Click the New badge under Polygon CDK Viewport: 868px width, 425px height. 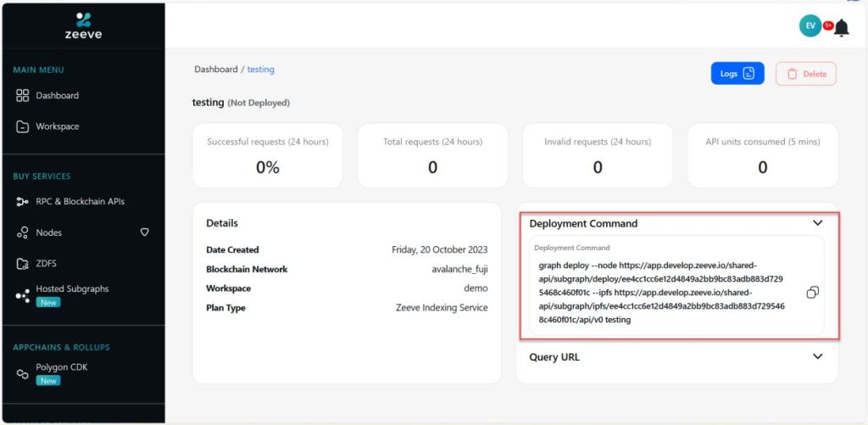click(x=48, y=381)
